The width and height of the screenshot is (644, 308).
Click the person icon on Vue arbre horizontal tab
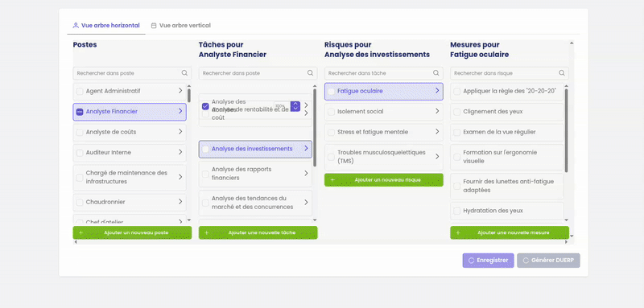coord(76,26)
